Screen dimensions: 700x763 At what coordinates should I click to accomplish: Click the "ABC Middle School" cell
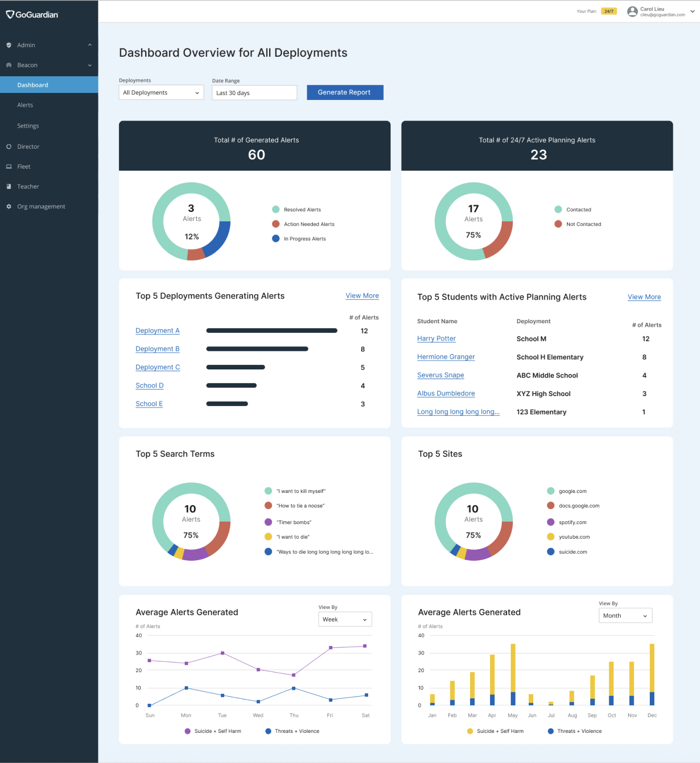point(547,375)
